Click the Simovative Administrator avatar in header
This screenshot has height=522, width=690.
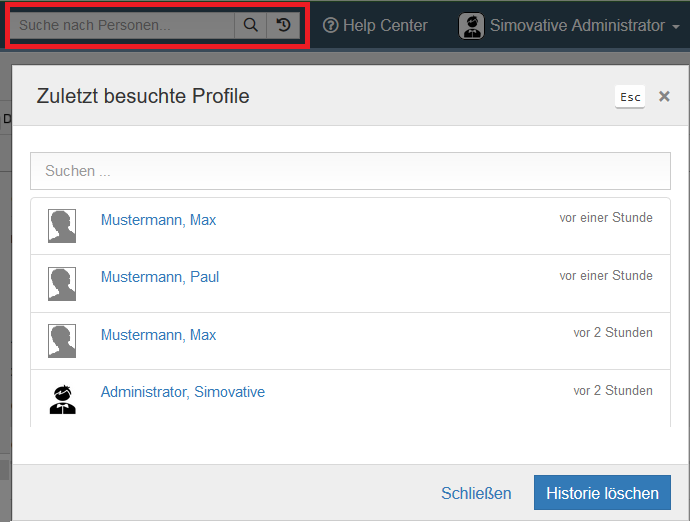pyautogui.click(x=471, y=26)
